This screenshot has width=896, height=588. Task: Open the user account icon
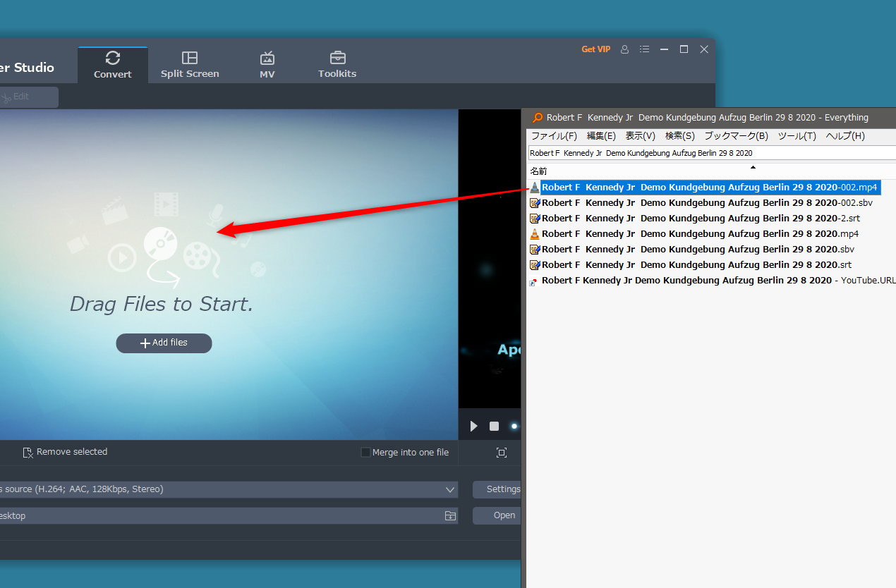624,49
